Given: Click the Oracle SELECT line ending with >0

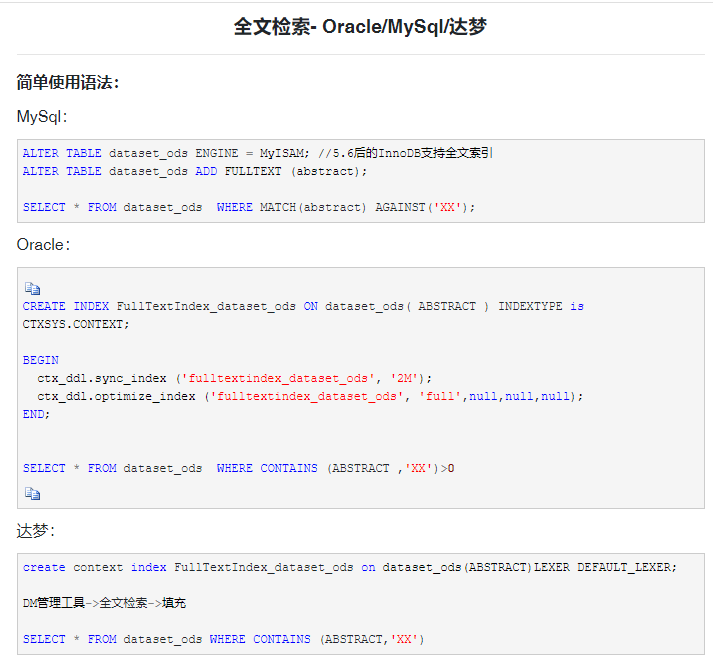Looking at the screenshot, I should tap(238, 469).
